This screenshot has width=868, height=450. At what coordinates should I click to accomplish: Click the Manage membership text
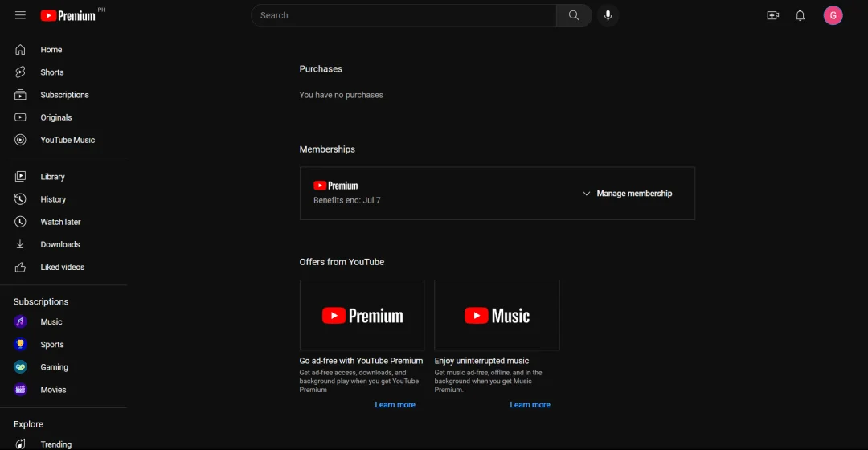634,193
